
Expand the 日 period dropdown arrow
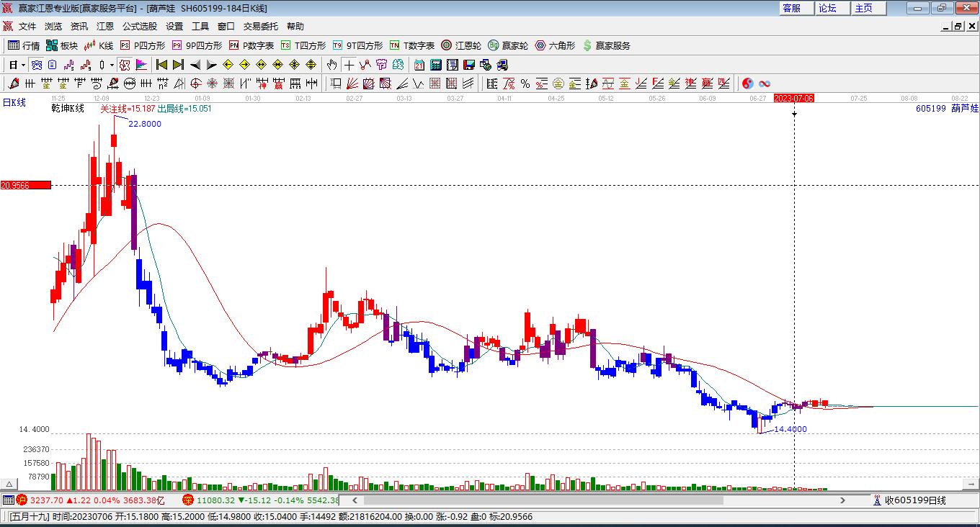[23, 65]
